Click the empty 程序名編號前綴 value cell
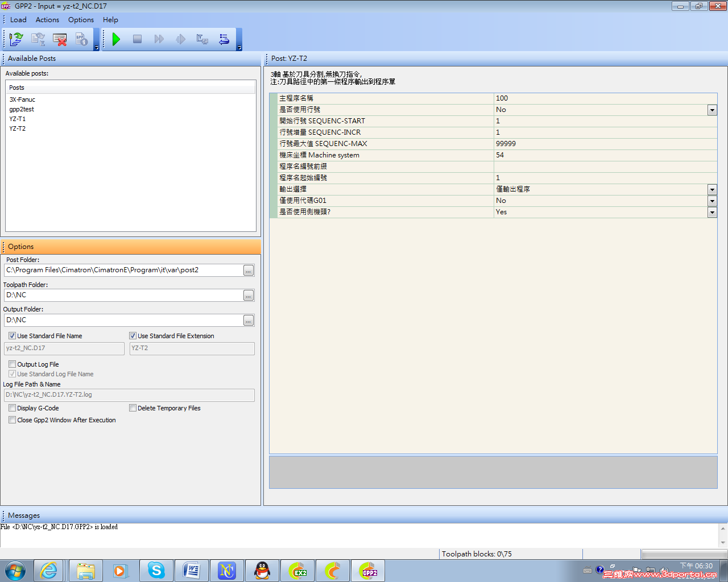Image resolution: width=728 pixels, height=582 pixels. point(605,167)
